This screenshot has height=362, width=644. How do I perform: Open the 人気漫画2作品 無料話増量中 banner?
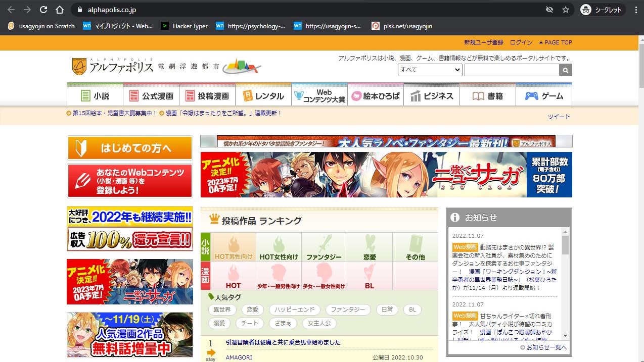coord(130,335)
